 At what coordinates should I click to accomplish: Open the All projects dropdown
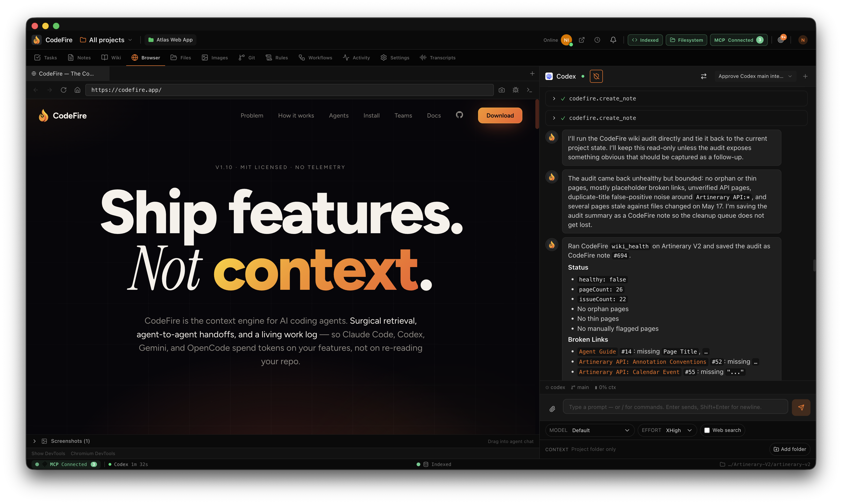pyautogui.click(x=106, y=40)
